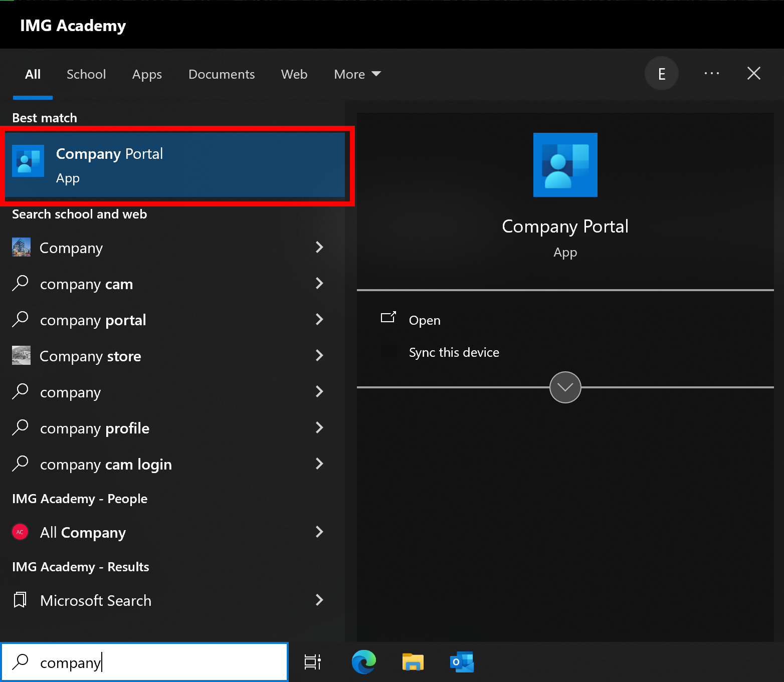Image resolution: width=784 pixels, height=682 pixels.
Task: Select the company cam login suggestion
Action: pyautogui.click(x=106, y=465)
